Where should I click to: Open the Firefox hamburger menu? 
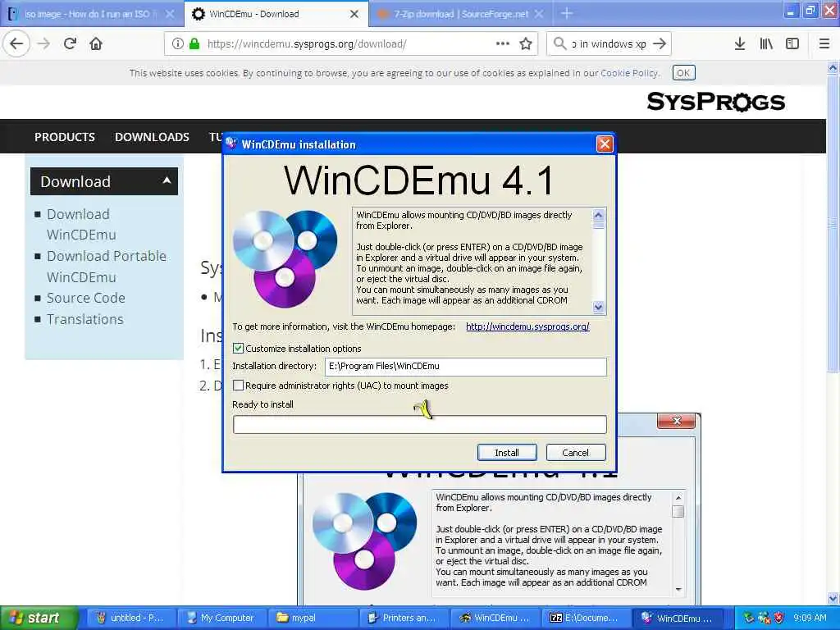[824, 43]
